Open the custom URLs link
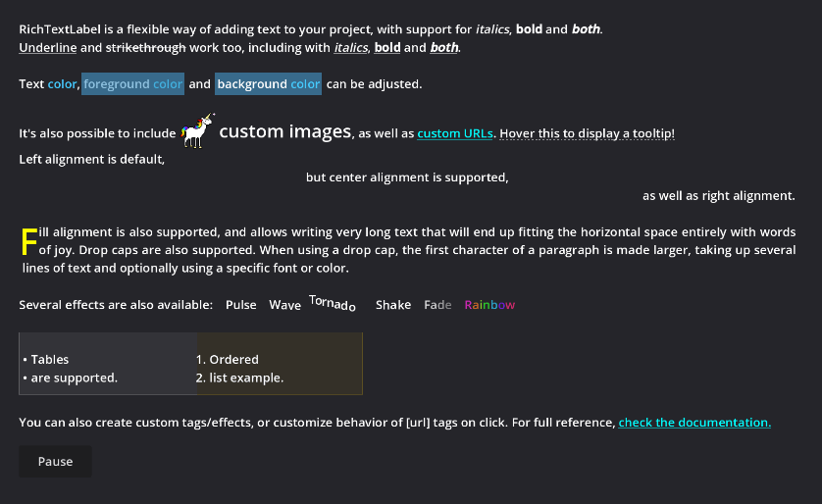The image size is (822, 504). pos(455,133)
